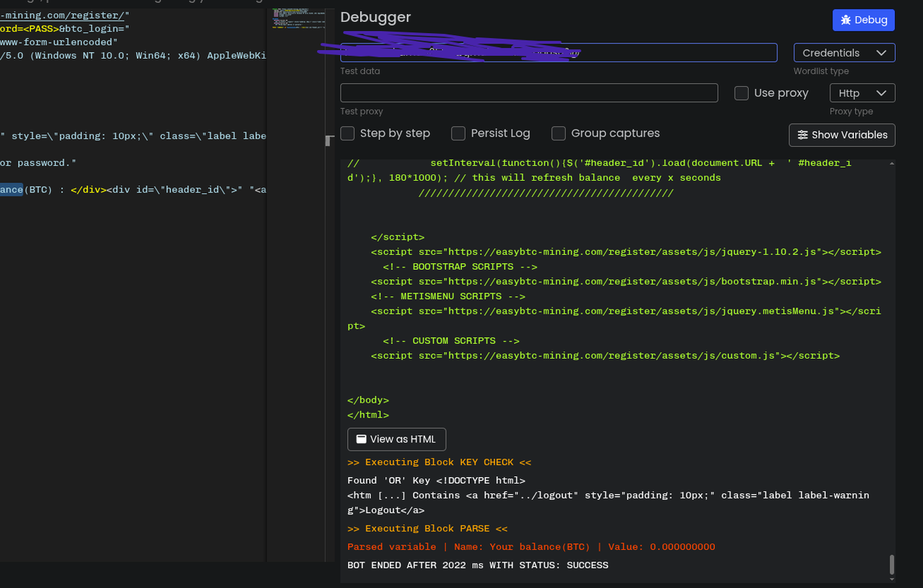Click the Credentials dropdown chevron
Screen dimensions: 923x588
[x=881, y=53]
